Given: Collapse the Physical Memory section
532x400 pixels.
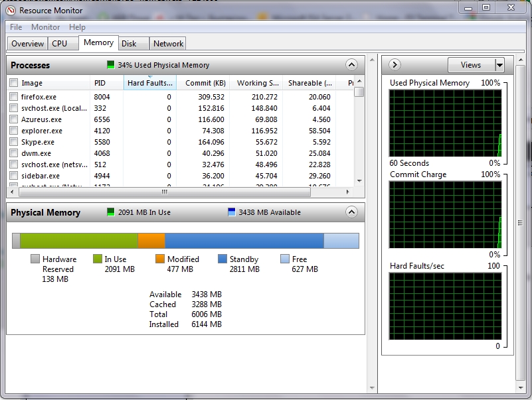Looking at the screenshot, I should (351, 212).
